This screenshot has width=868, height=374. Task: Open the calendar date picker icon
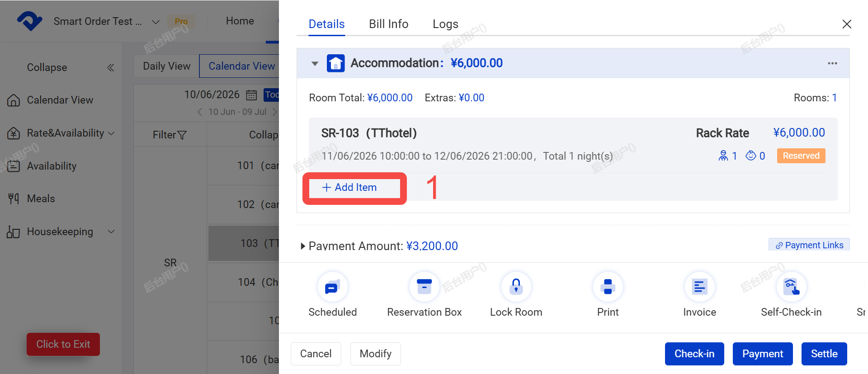click(x=251, y=95)
